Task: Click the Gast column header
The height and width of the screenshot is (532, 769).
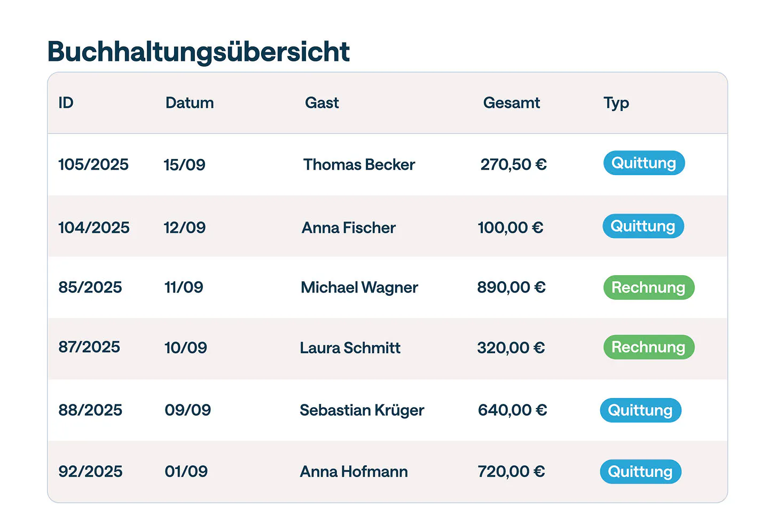Action: [x=321, y=102]
